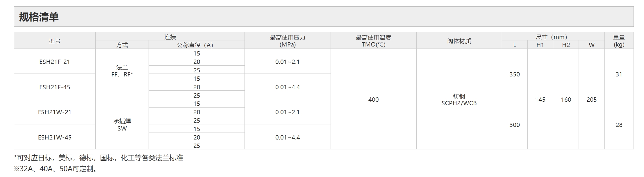Image resolution: width=644 pixels, height=177 pixels.
Task: Select the 205 width value cell
Action: 591,100
